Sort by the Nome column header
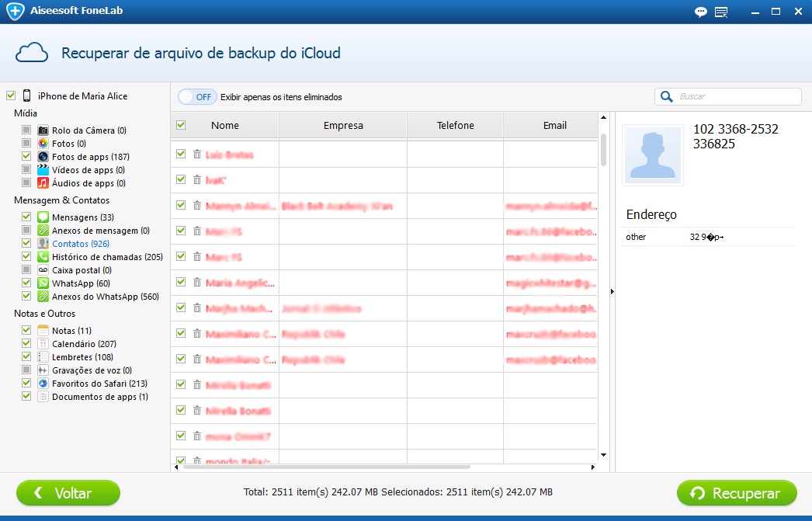The width and height of the screenshot is (812, 521). point(225,125)
